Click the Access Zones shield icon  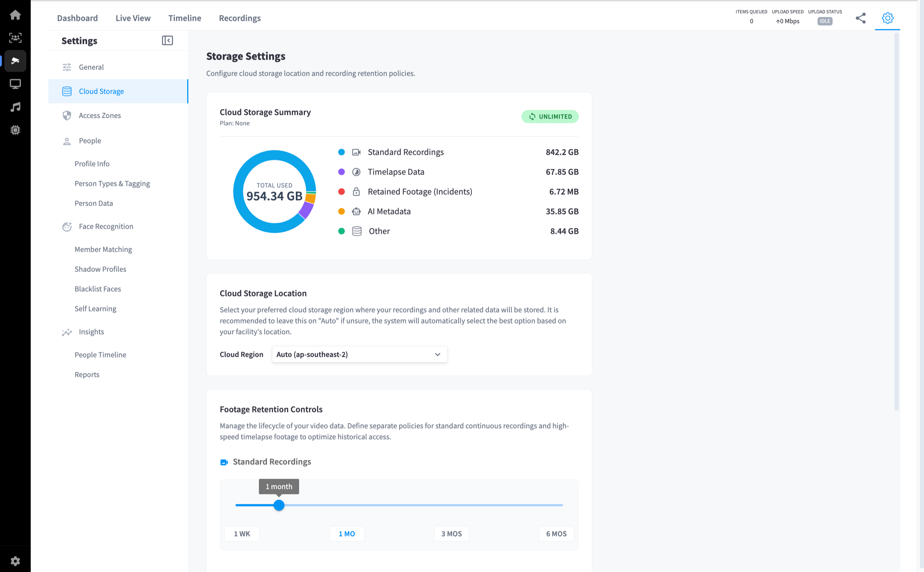point(67,115)
